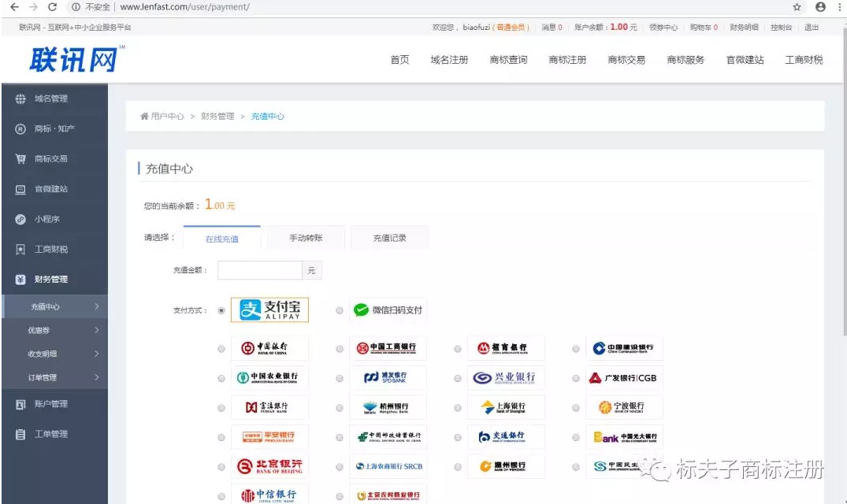
Task: Open 商标查询 in the top navigation
Action: pos(508,60)
